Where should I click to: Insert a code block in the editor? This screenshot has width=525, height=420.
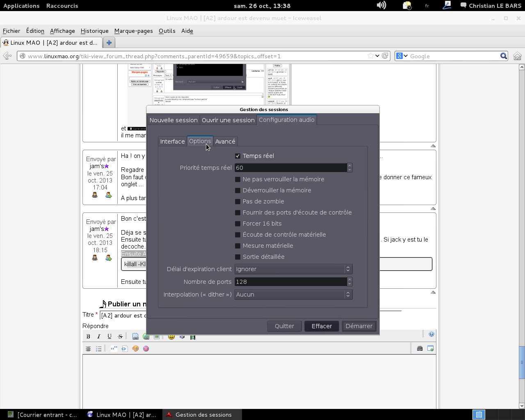125,349
